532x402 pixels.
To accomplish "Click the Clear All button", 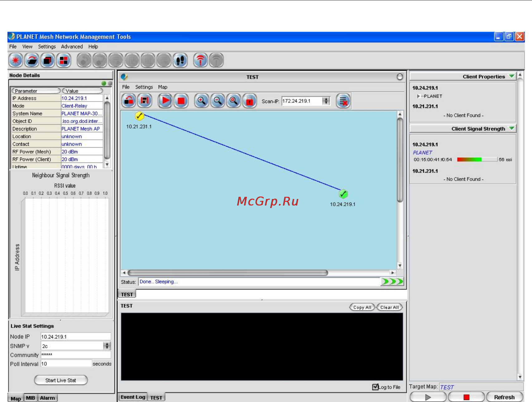I will pyautogui.click(x=389, y=307).
